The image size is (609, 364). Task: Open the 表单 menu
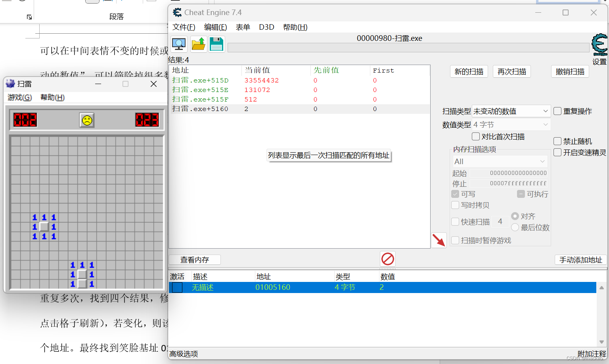[243, 27]
